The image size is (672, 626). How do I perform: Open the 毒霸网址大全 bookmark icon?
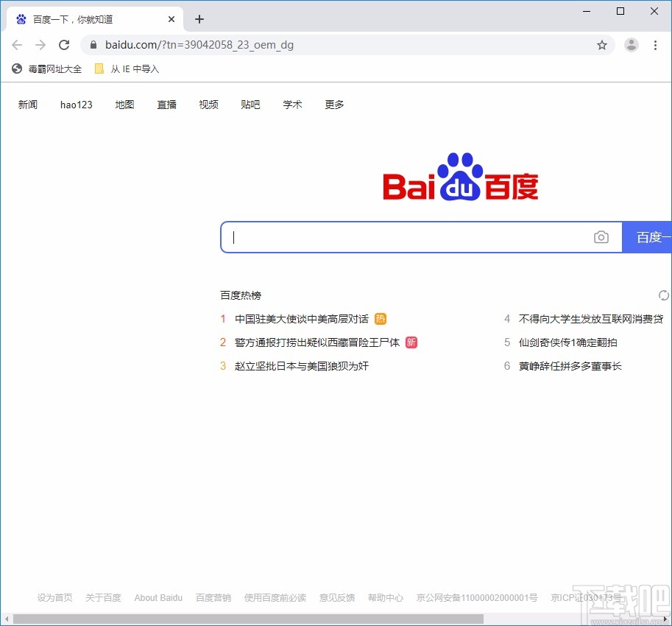coord(16,68)
